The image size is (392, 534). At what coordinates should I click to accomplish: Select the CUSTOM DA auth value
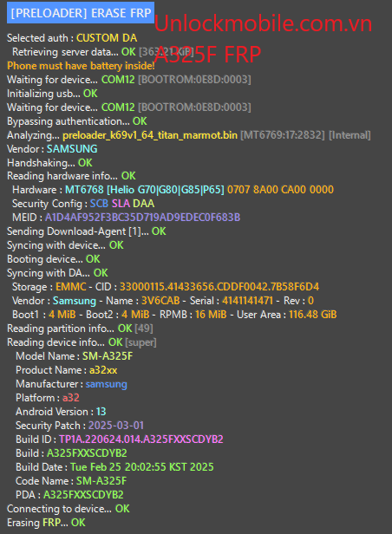coord(107,38)
